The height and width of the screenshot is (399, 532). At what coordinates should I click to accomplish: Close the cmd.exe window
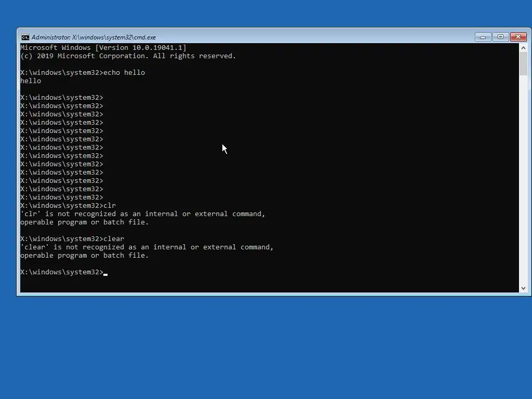[518, 37]
